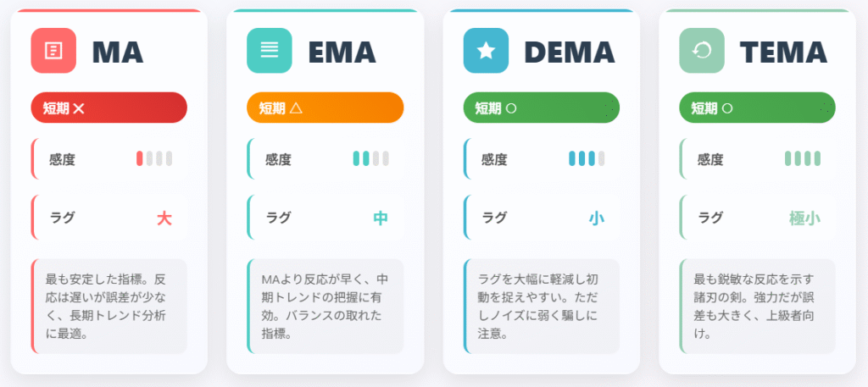Click the TEMA sensitivity level bars

pyautogui.click(x=803, y=158)
